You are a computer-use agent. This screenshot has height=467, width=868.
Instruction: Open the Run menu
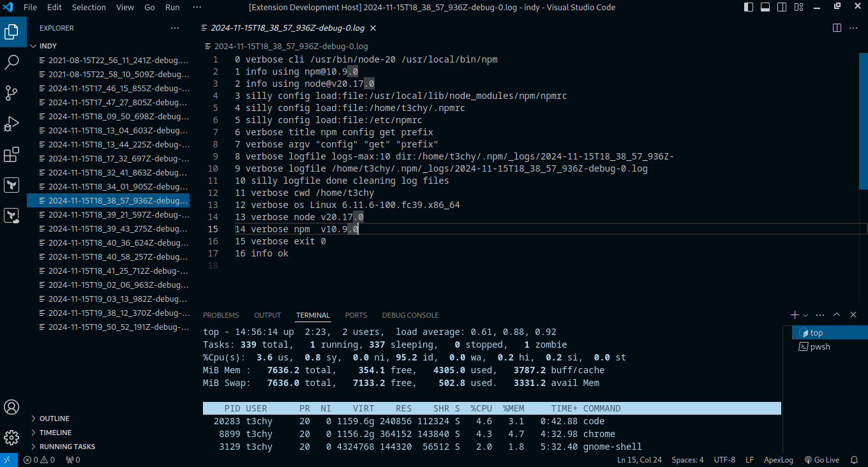172,7
